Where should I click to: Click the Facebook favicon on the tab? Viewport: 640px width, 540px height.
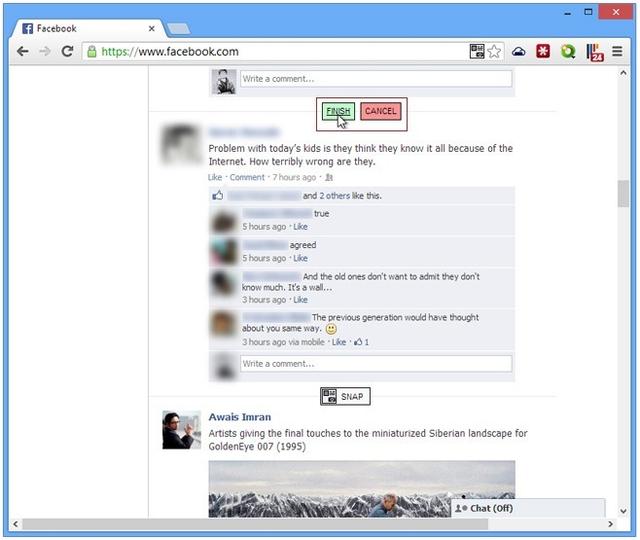[x=27, y=29]
